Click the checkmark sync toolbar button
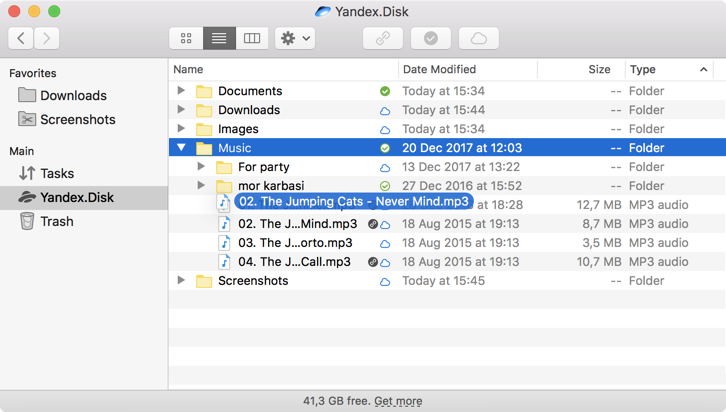Viewport: 726px width, 412px height. point(431,38)
